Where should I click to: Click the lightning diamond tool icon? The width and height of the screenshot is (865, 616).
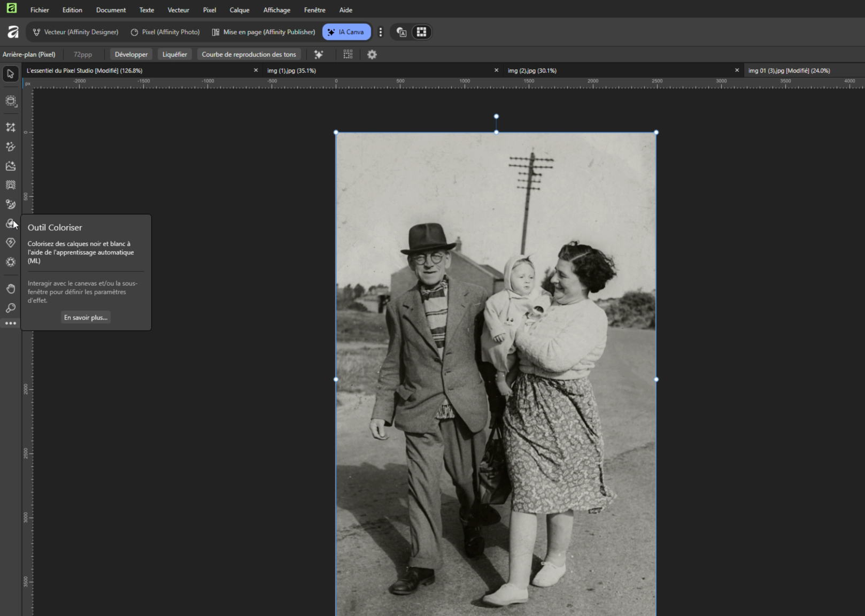click(11, 243)
